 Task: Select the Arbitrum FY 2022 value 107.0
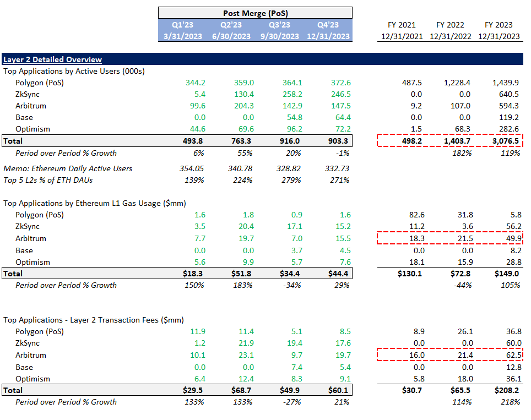point(460,106)
